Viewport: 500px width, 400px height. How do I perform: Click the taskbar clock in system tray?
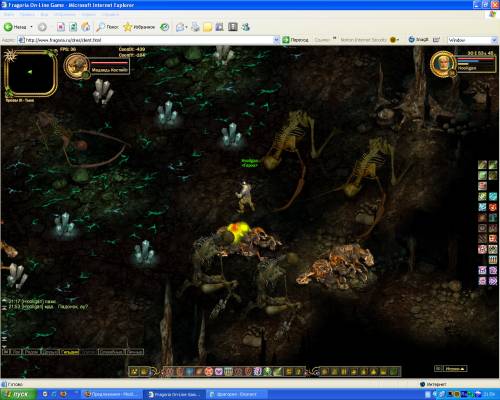(x=489, y=394)
